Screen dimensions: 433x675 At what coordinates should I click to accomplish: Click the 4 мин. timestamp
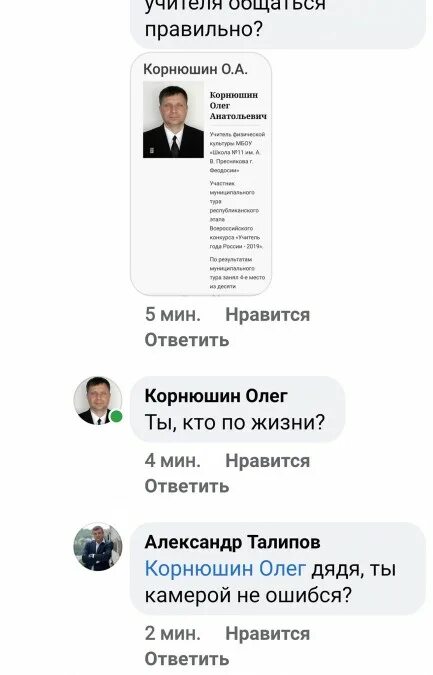coord(173,461)
